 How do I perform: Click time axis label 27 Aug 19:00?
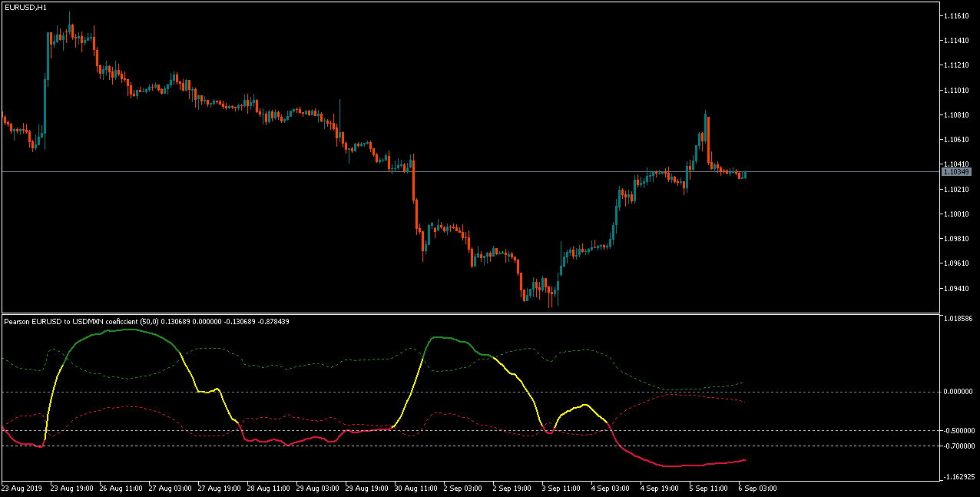click(220, 488)
